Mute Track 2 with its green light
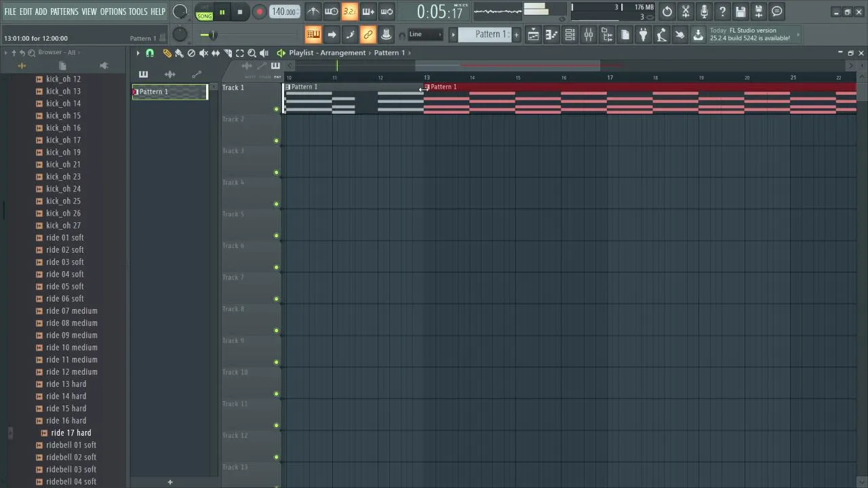868x488 pixels. click(x=276, y=141)
